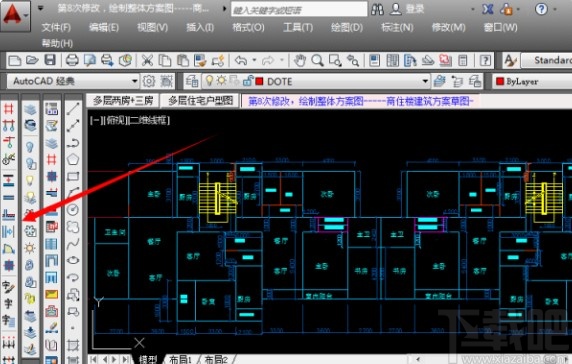Screen dimensions: 572x364
Task: Open the 绘图(D) menu
Action: [347, 27]
